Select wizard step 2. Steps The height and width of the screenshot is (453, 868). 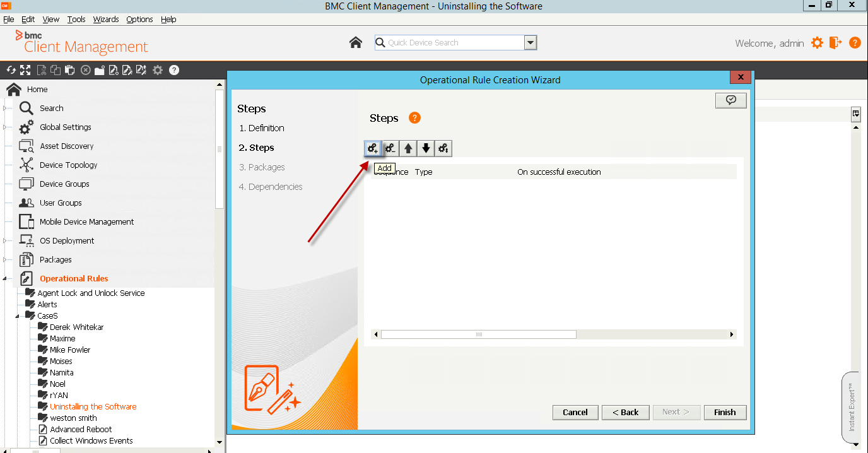pos(257,148)
